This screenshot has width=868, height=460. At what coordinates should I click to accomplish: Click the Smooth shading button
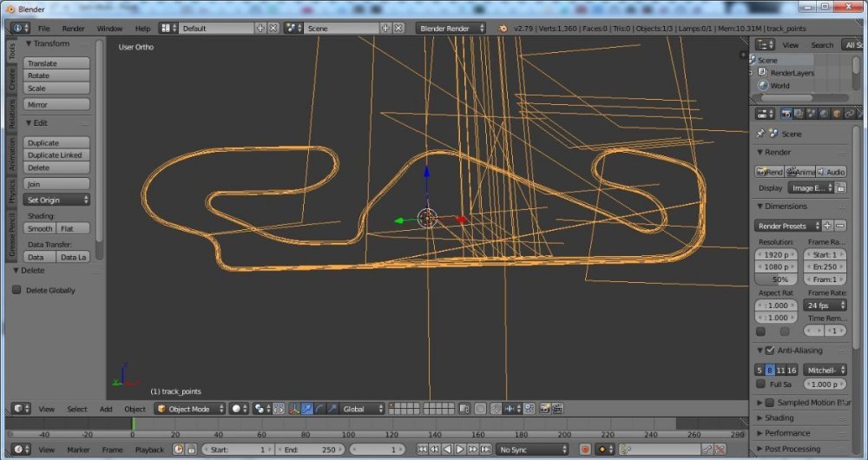[40, 228]
